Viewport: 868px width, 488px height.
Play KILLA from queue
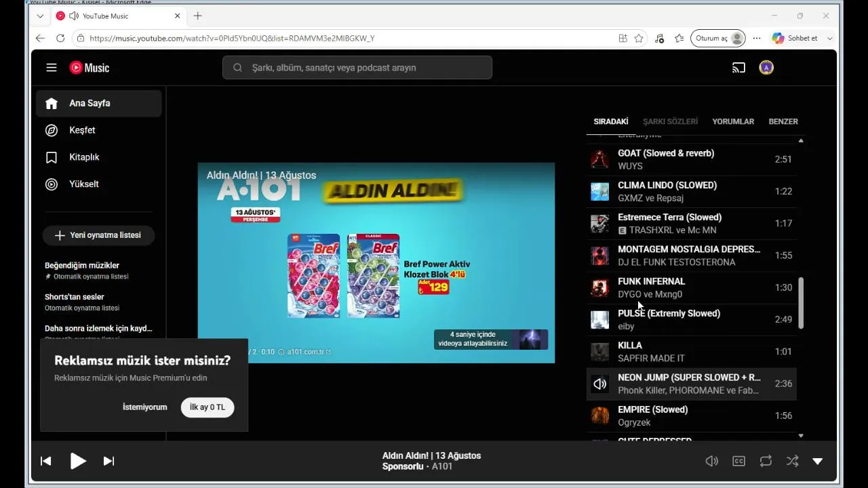click(692, 352)
